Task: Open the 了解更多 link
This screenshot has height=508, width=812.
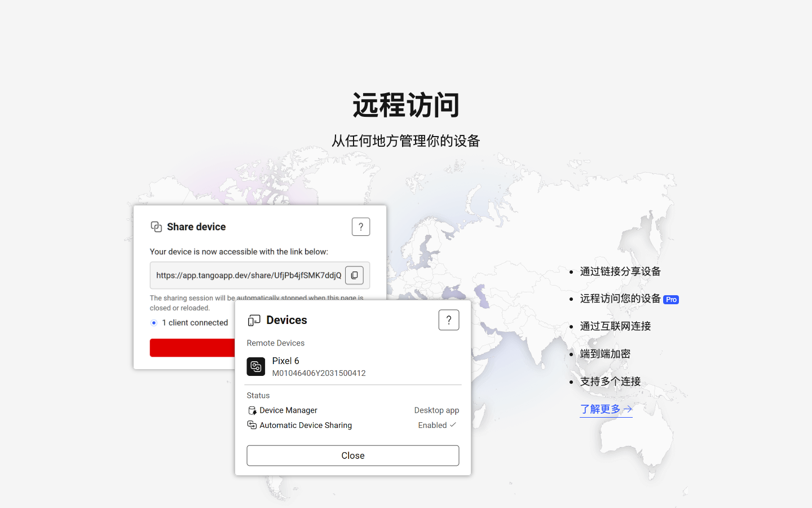Action: point(606,409)
